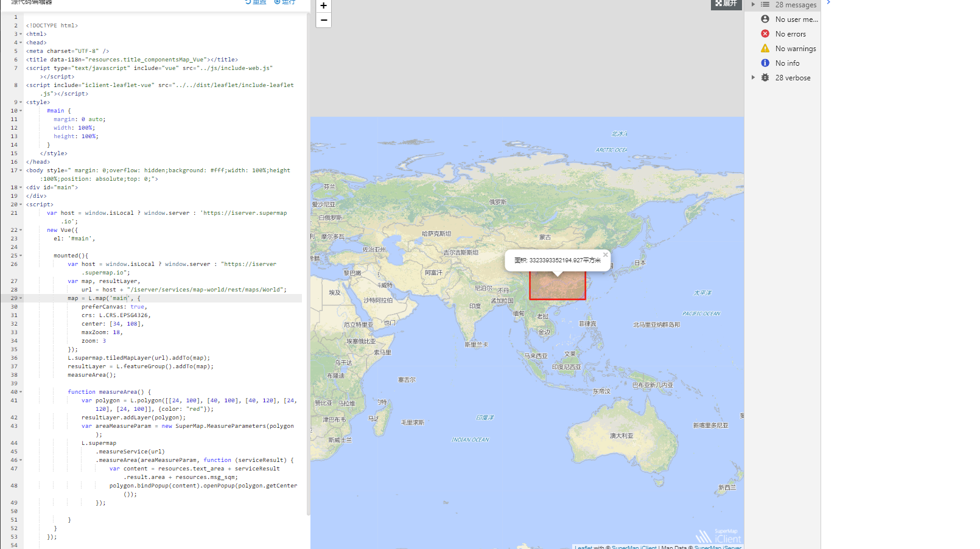Click the 日本 label on the map
Screen dimensions: 980x549
(640, 263)
